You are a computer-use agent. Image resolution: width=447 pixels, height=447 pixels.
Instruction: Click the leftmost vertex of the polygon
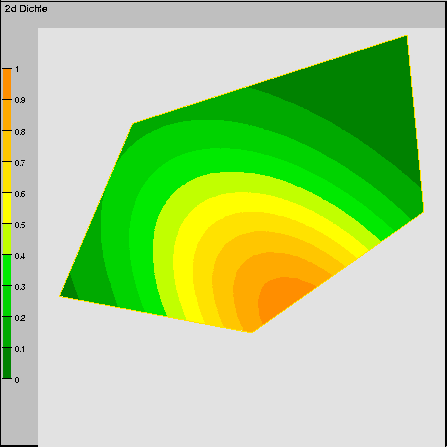(x=60, y=295)
